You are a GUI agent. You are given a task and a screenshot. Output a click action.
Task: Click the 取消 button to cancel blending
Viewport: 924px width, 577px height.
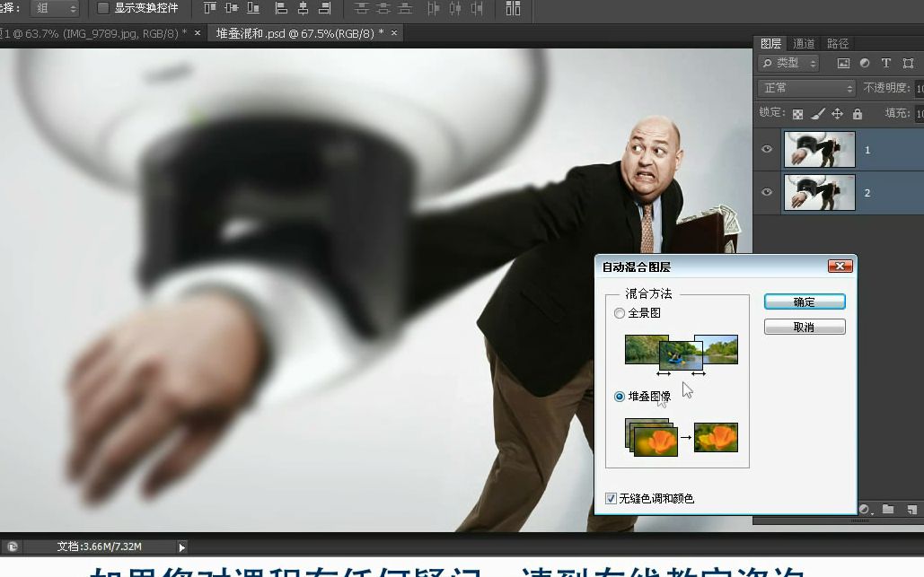coord(804,327)
